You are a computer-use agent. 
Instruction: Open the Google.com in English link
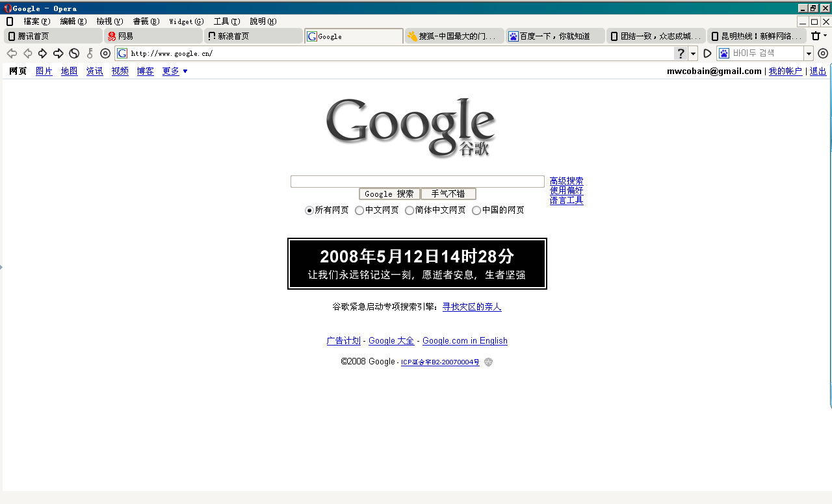(465, 341)
